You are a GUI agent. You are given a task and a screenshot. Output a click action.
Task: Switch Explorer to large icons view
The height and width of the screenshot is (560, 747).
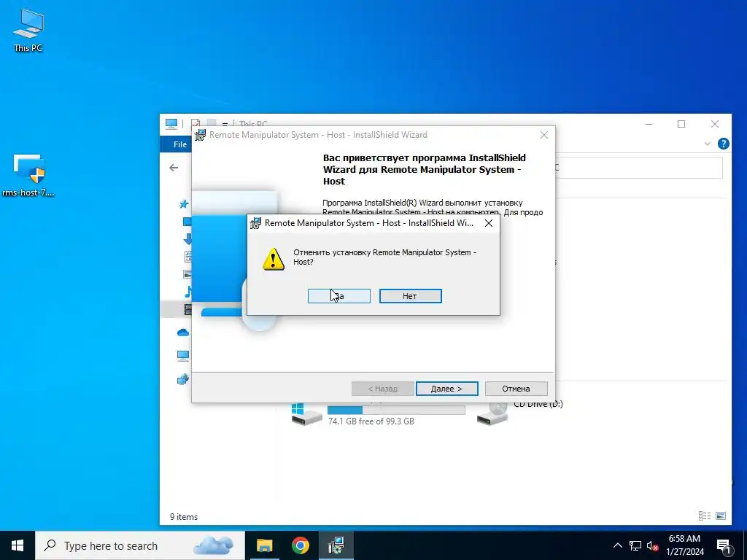tap(721, 516)
